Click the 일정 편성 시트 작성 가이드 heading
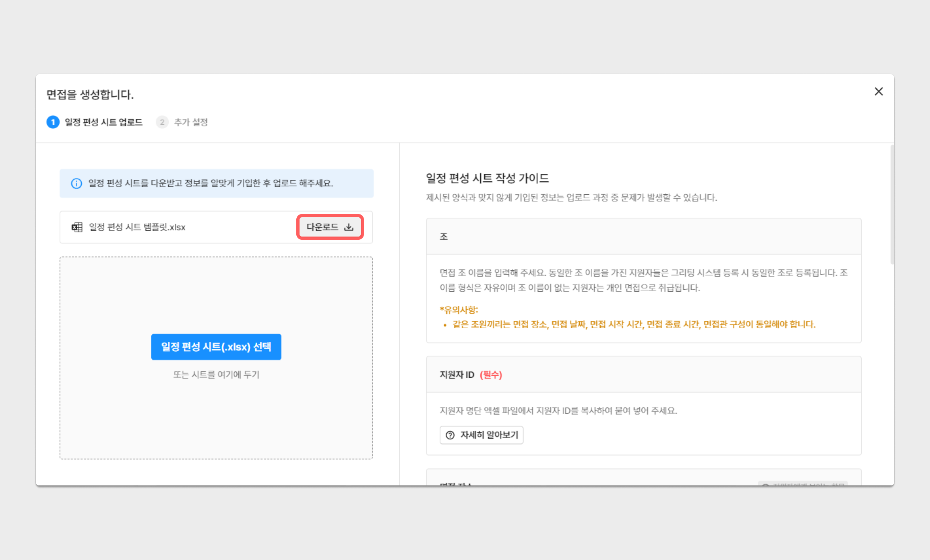Screen dimensions: 930x560 (x=487, y=178)
